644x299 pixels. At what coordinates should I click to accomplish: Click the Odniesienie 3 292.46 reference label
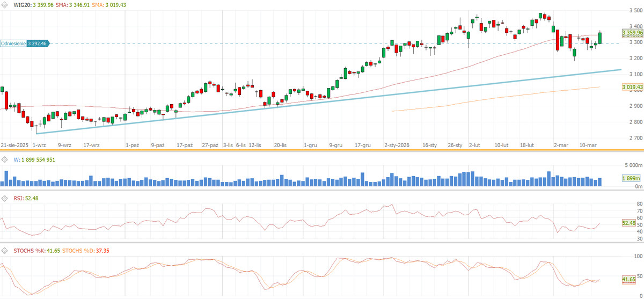25,43
